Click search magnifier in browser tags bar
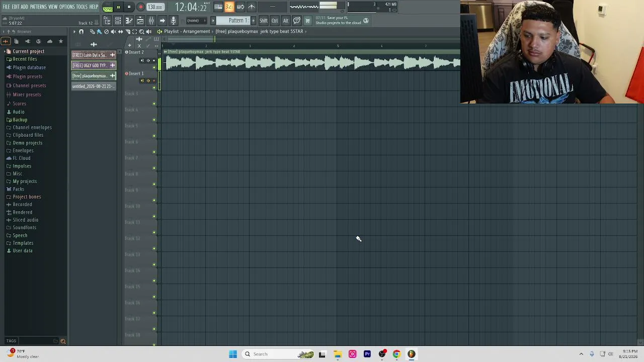Screen dimensions: 644x362 [x=63, y=341]
